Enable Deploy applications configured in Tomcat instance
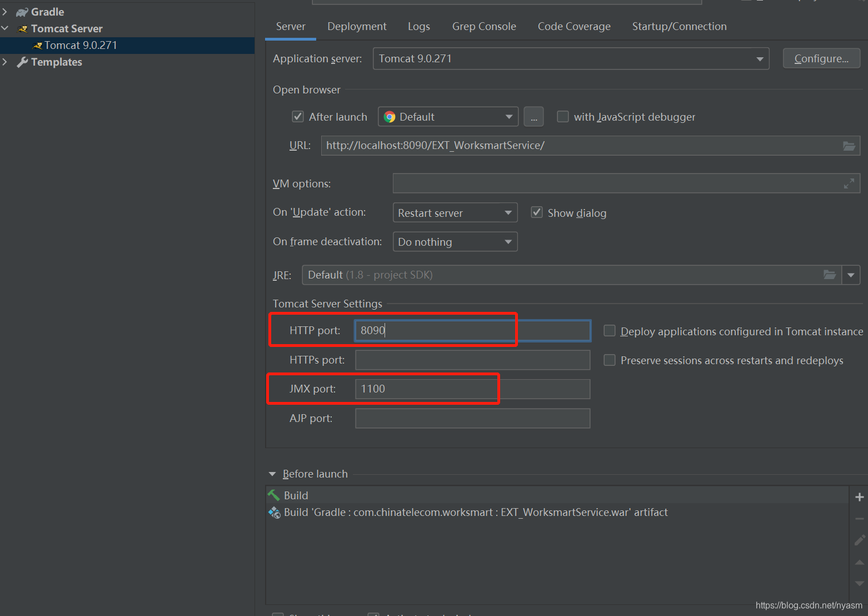This screenshot has width=868, height=616. [x=610, y=331]
